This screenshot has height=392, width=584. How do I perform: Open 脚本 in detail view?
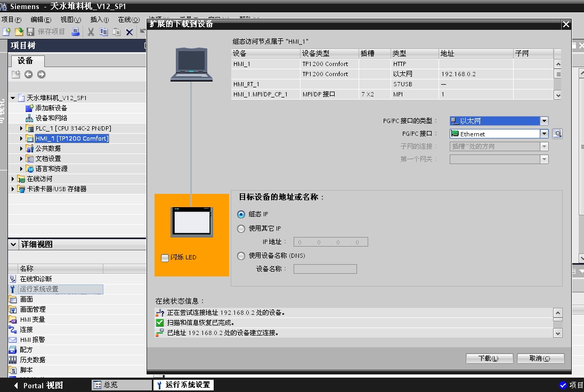pos(27,370)
